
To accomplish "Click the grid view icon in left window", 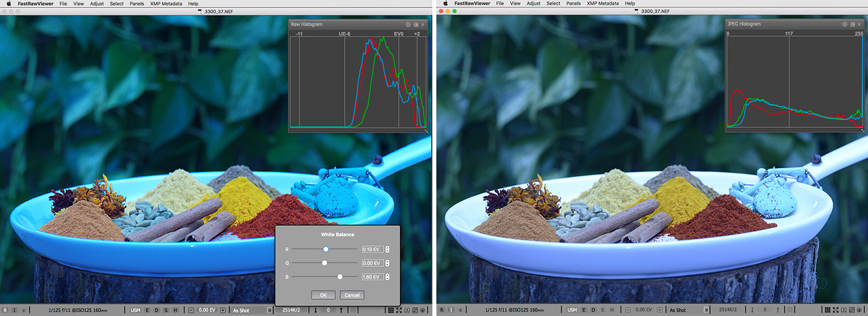I will click(392, 310).
